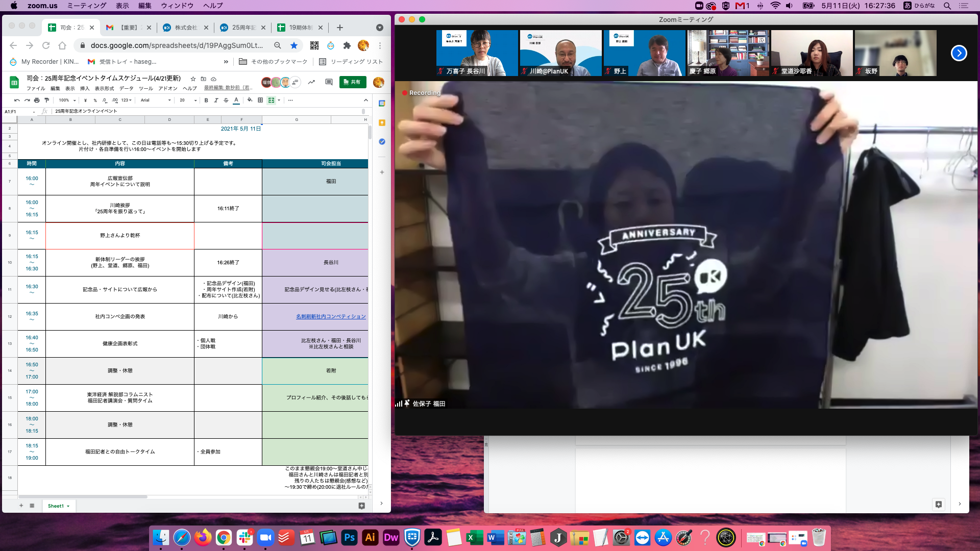This screenshot has height=551, width=980.
Task: Expand hidden bookmarks chevron
Action: (226, 62)
